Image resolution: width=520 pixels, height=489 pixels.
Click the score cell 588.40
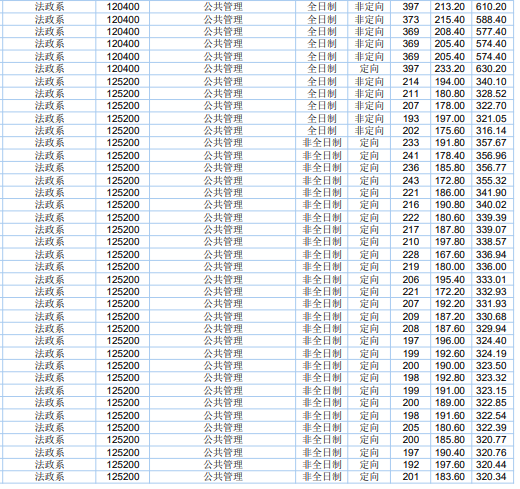[x=491, y=19]
